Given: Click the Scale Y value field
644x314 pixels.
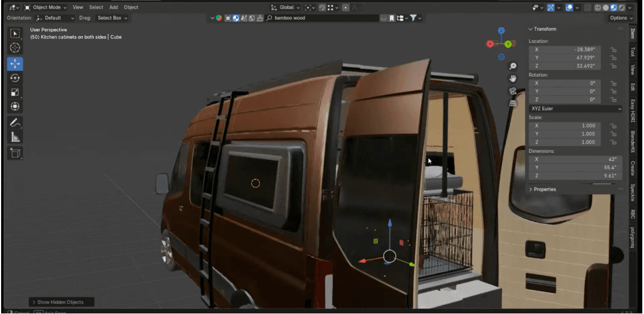Looking at the screenshot, I should click(x=565, y=134).
